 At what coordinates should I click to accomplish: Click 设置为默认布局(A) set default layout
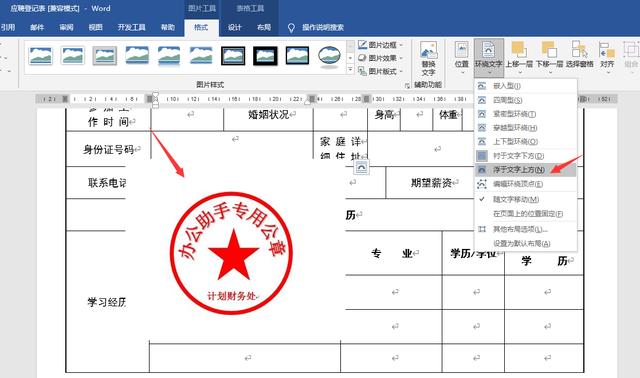coord(526,243)
